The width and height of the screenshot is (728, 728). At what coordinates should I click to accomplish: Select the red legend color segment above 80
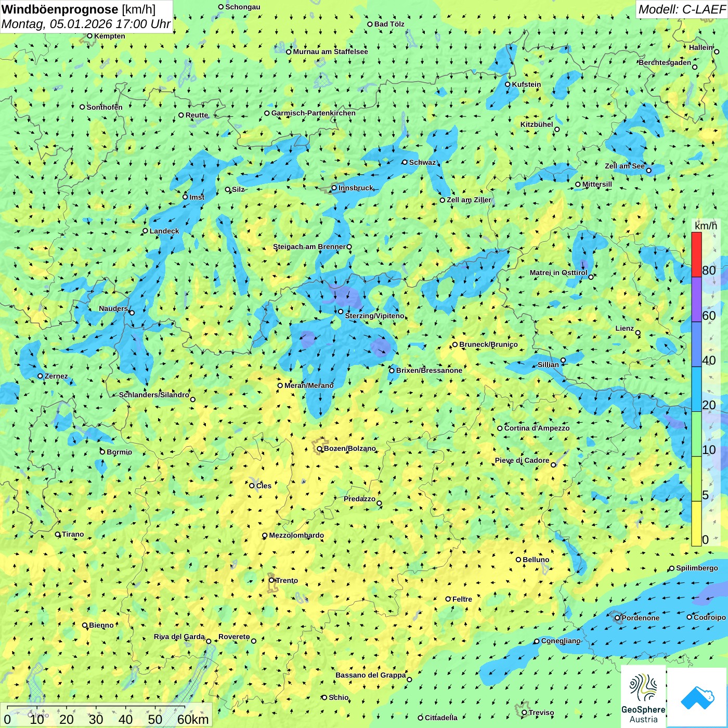pos(696,254)
